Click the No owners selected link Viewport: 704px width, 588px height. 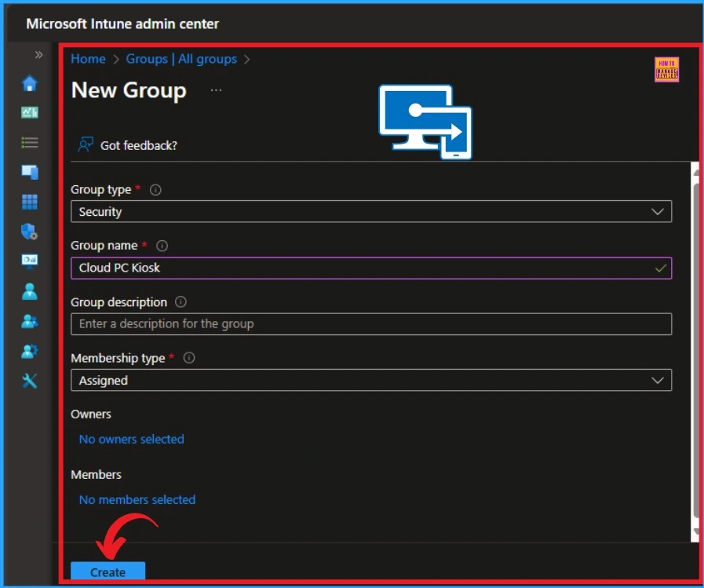point(132,439)
